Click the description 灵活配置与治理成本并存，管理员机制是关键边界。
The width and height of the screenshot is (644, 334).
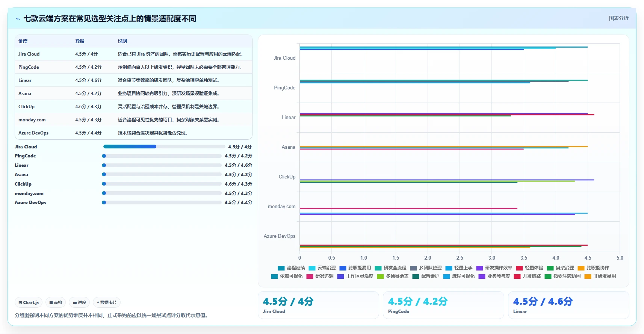[x=169, y=107]
